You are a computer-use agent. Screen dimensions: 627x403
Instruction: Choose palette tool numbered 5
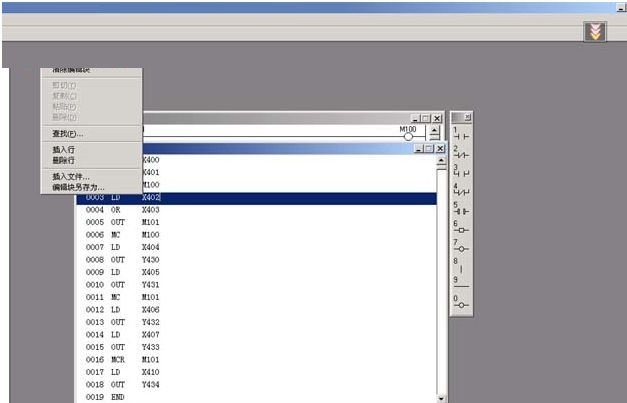pos(461,208)
